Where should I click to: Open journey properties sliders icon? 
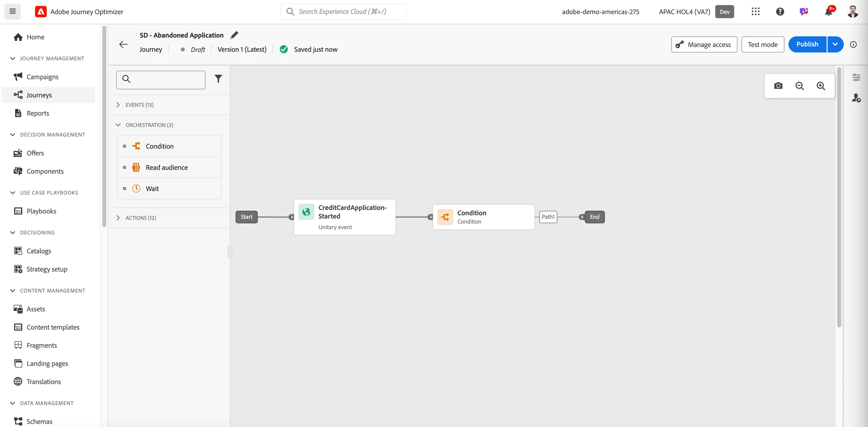point(856,77)
